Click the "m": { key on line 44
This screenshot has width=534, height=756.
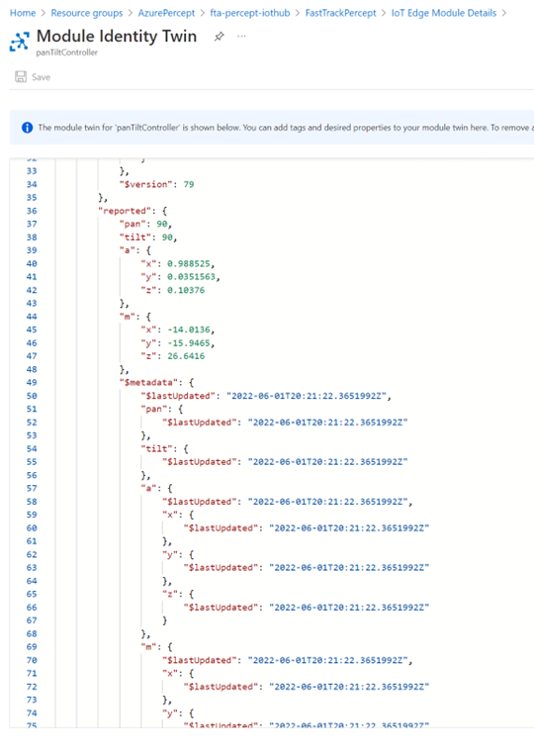point(135,317)
